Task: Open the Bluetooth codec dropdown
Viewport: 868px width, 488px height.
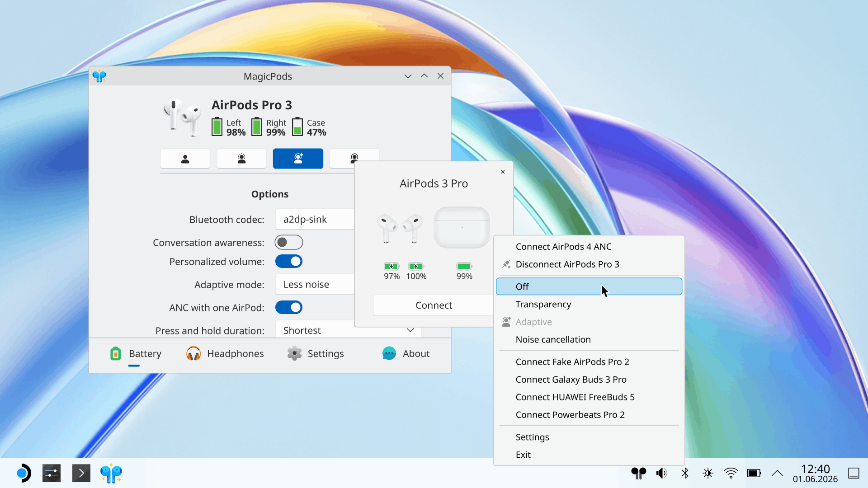Action: coord(315,220)
